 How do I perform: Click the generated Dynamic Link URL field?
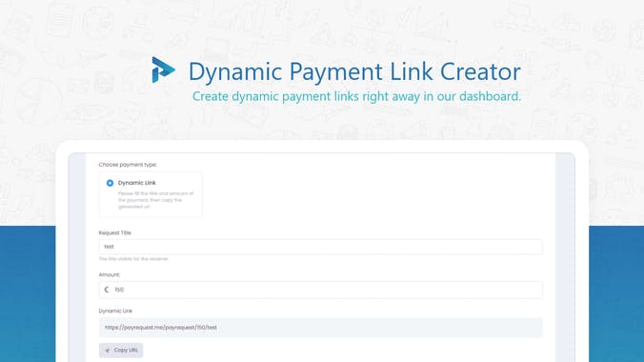click(x=320, y=328)
